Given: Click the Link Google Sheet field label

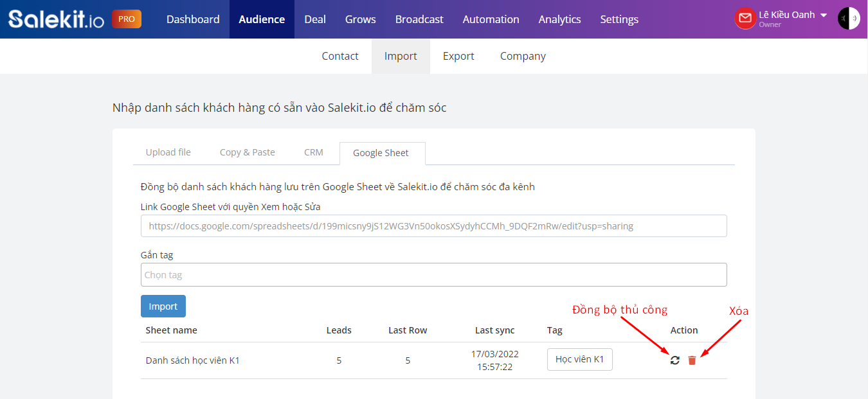Looking at the screenshot, I should [x=231, y=207].
